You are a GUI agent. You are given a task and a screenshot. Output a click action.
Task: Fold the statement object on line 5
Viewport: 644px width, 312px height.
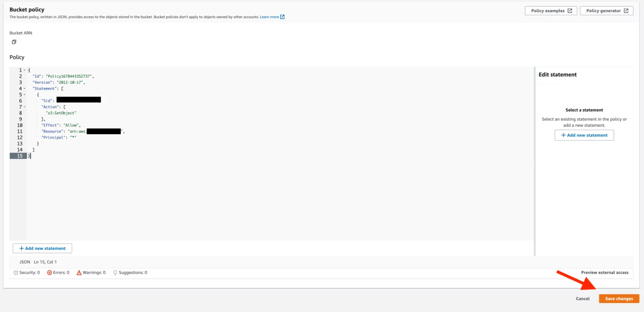coord(24,95)
